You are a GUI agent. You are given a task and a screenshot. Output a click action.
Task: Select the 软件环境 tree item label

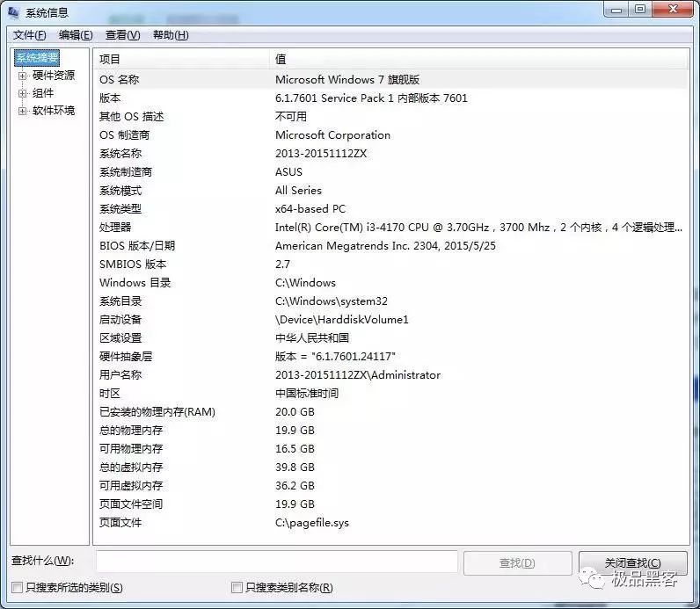(x=54, y=110)
